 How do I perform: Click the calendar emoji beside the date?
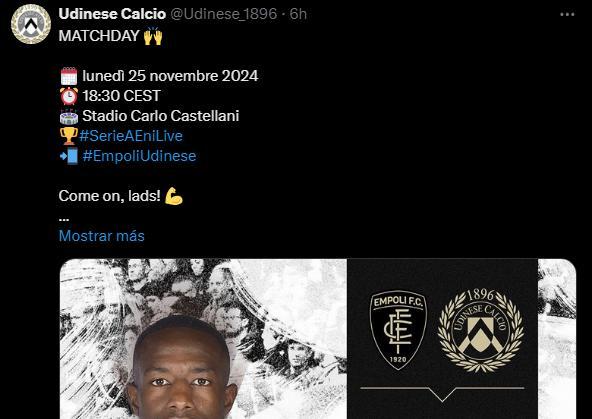[69, 76]
